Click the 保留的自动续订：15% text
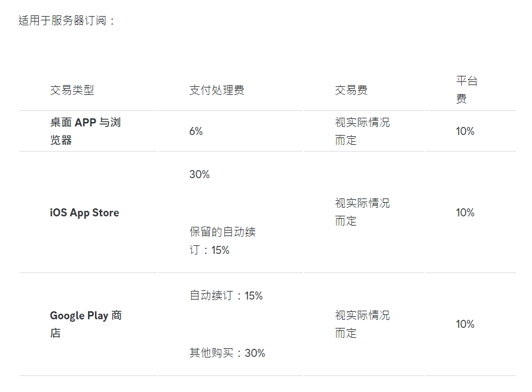532x392 pixels. click(222, 241)
